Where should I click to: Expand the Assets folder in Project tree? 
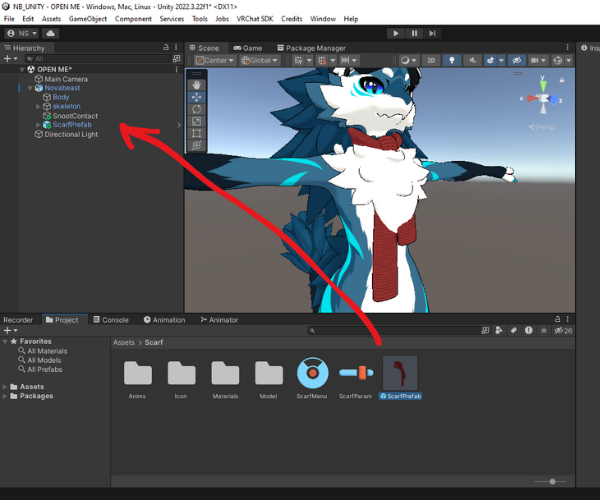click(5, 387)
